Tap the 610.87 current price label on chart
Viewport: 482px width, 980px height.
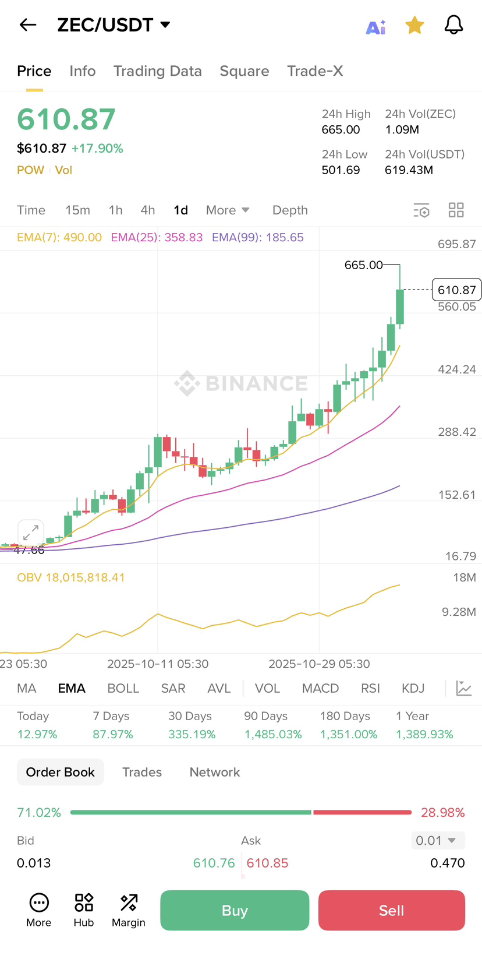pos(456,290)
